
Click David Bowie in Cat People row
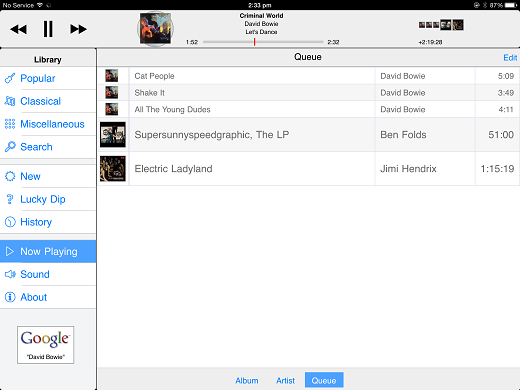(x=403, y=76)
